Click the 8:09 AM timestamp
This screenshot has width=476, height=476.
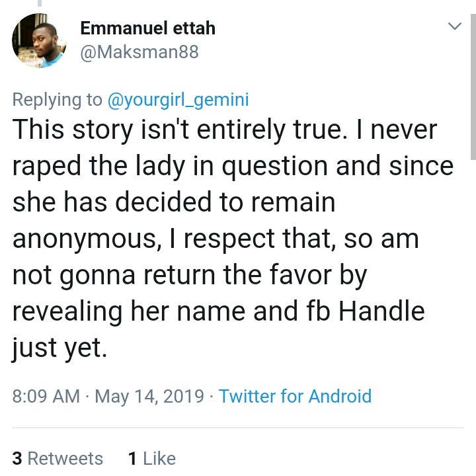point(46,396)
